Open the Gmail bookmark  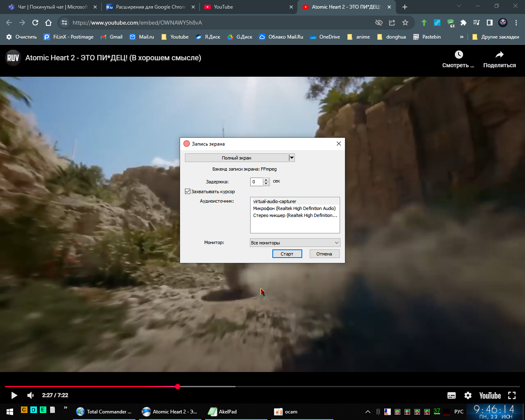pos(112,37)
